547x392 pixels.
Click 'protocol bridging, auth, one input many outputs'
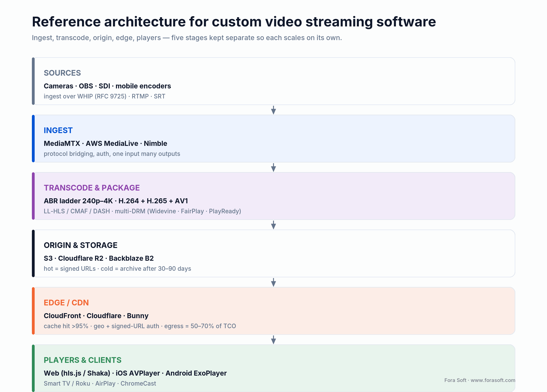coord(112,154)
